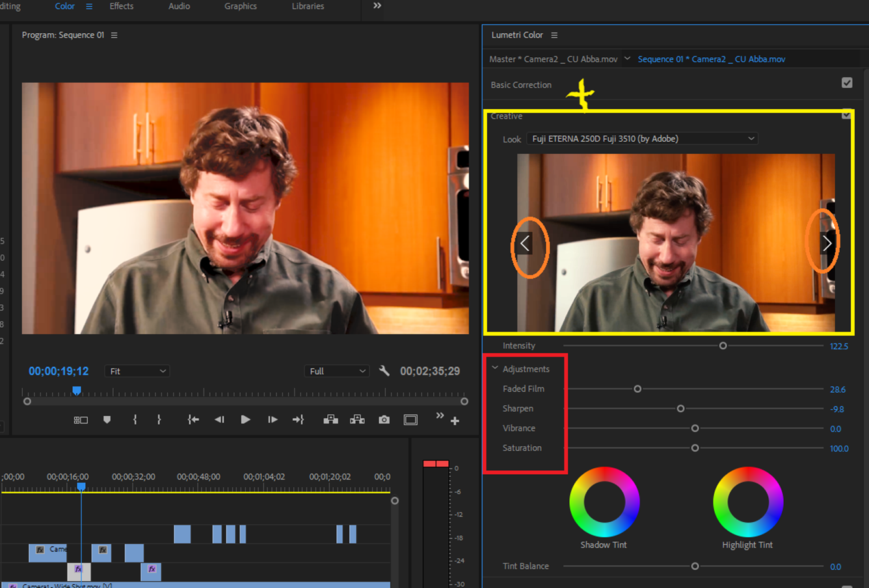Click the Mark In bracket icon
Viewport: 869px width, 588px height.
[135, 420]
